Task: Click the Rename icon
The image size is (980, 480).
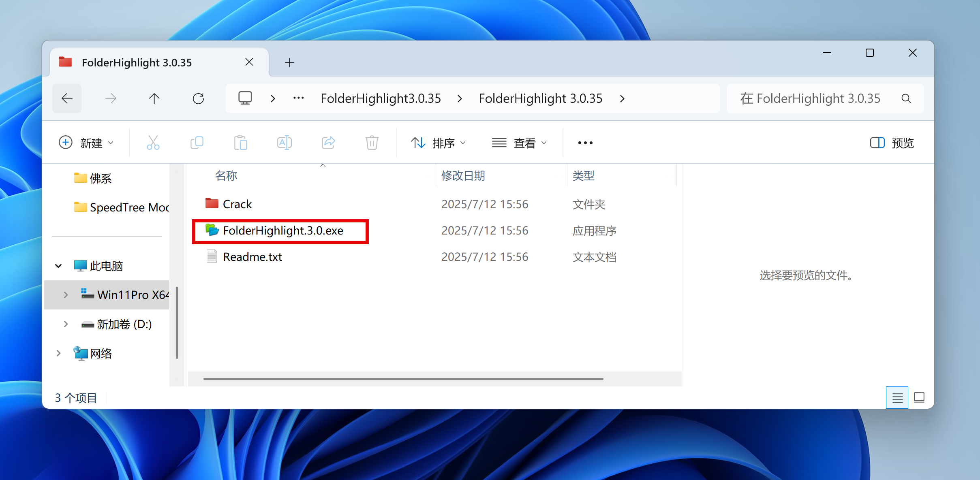Action: pos(285,143)
